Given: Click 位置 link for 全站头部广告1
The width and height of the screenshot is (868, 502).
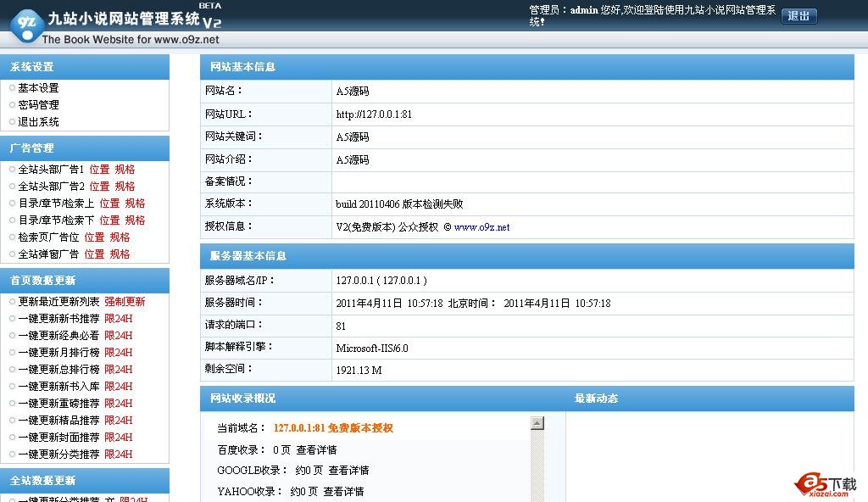Looking at the screenshot, I should [x=100, y=170].
